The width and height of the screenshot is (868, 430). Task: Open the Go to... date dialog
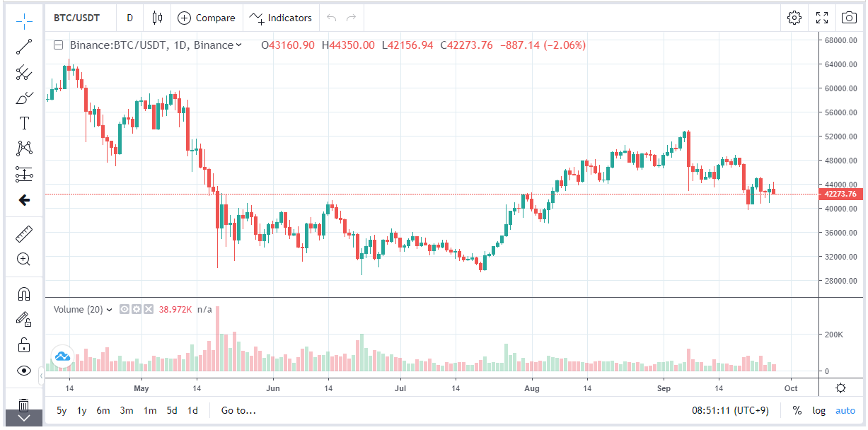click(x=238, y=410)
